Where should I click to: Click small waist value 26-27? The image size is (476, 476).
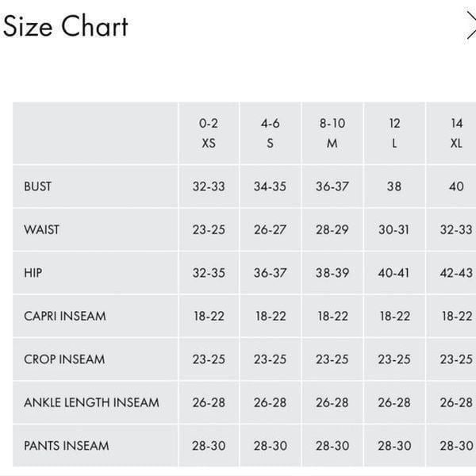[271, 229]
